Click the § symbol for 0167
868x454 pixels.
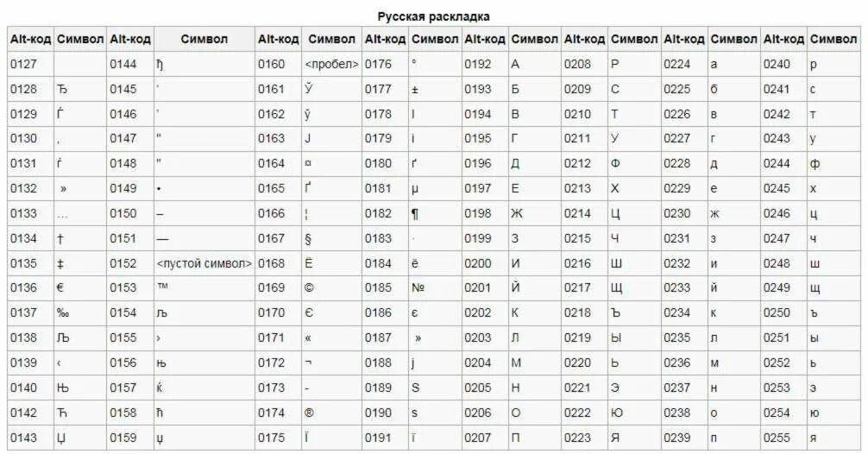308,238
